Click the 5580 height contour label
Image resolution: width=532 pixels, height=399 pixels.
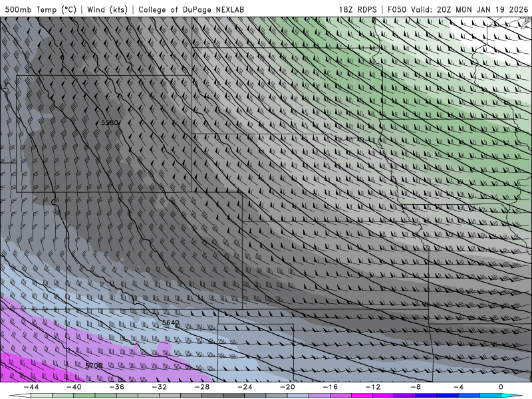[109, 123]
